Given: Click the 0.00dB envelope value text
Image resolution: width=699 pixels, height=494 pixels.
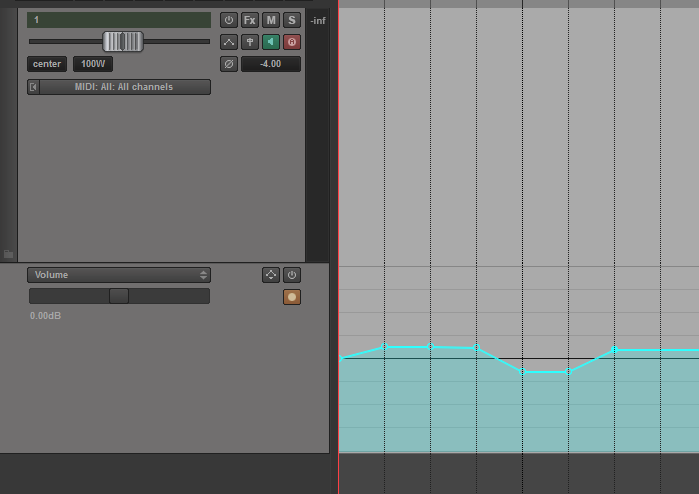Looking at the screenshot, I should click(45, 316).
